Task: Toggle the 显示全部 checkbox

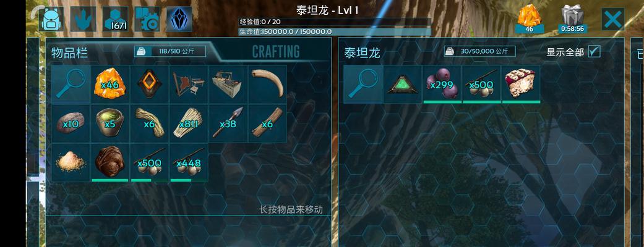Action: coord(594,52)
